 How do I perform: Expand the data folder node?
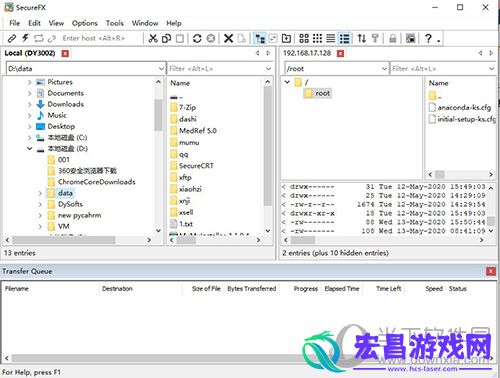[40, 193]
